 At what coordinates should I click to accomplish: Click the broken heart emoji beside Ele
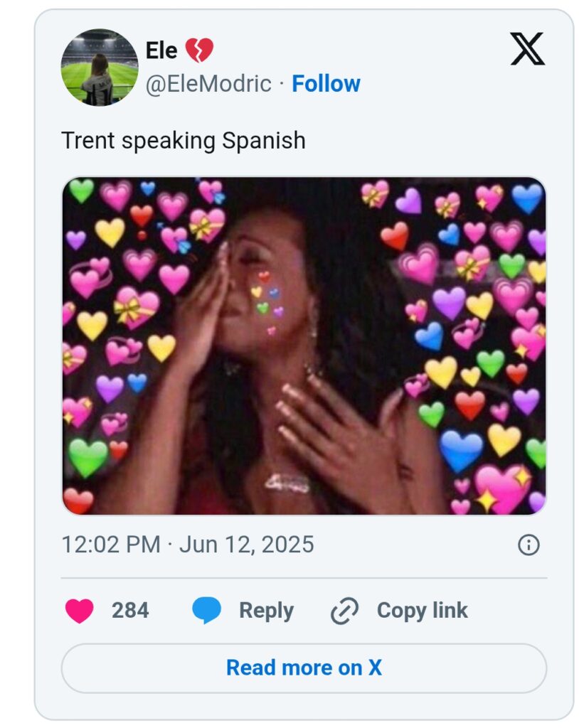coord(199,50)
